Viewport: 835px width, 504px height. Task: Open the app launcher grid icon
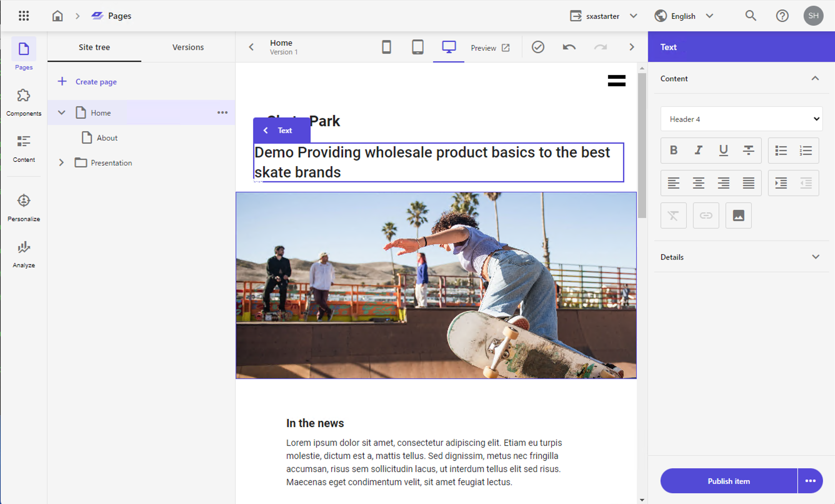click(24, 16)
